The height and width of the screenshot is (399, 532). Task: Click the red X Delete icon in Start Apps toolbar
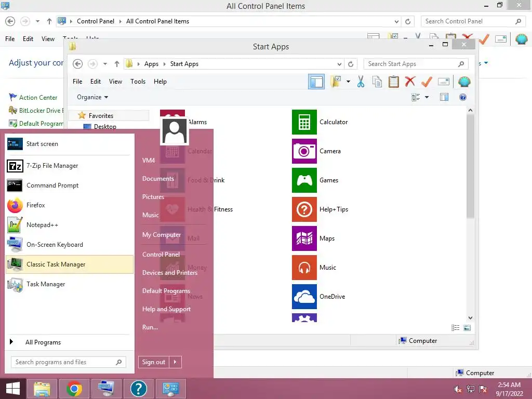410,82
